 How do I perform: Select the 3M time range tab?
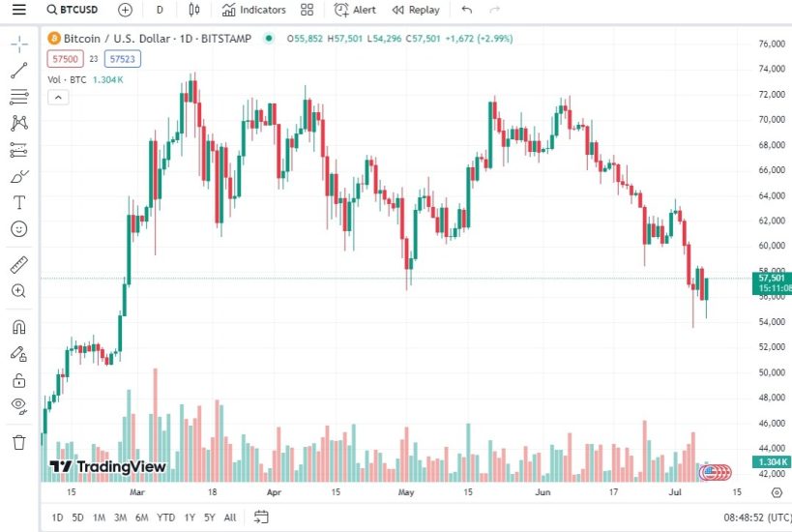120,517
